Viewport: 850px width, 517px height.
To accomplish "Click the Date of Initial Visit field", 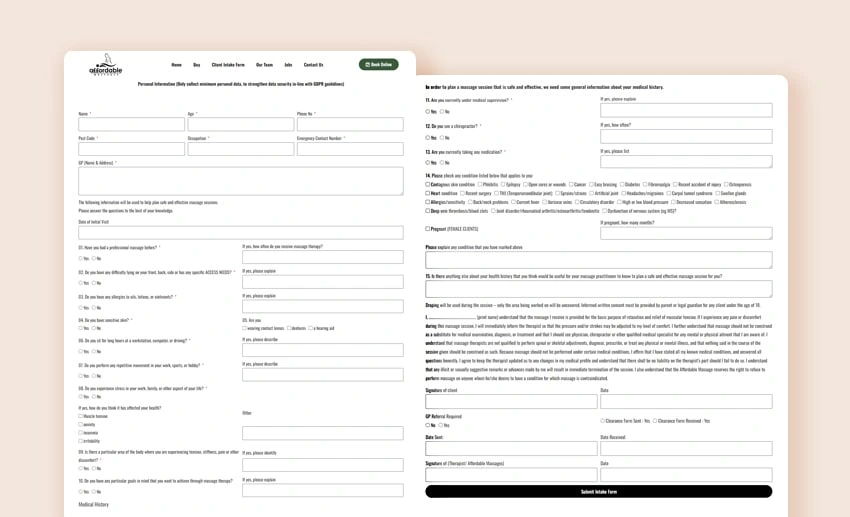I will tap(241, 232).
